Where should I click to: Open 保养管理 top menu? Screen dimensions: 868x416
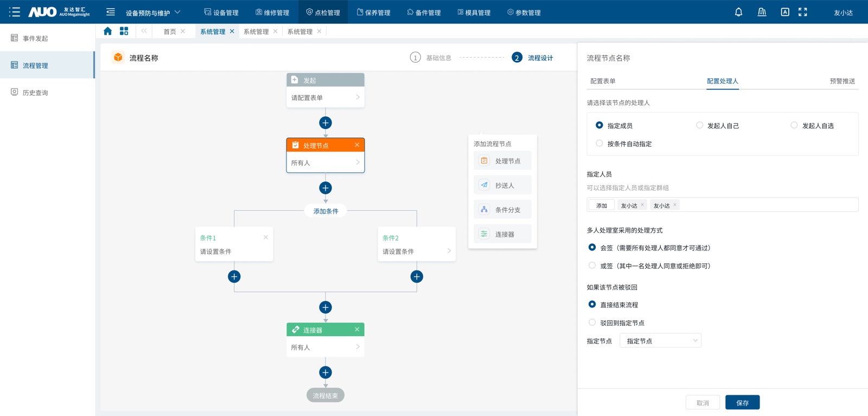point(373,12)
